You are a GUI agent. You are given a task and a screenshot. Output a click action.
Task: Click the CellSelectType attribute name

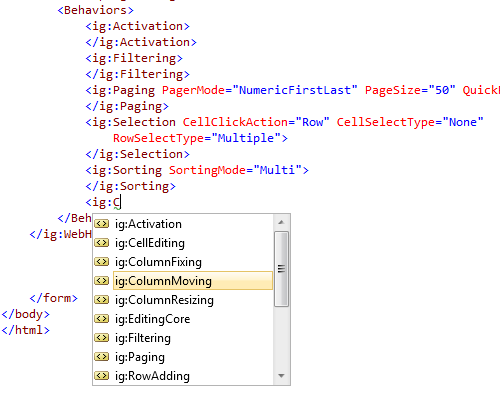[x=386, y=122]
